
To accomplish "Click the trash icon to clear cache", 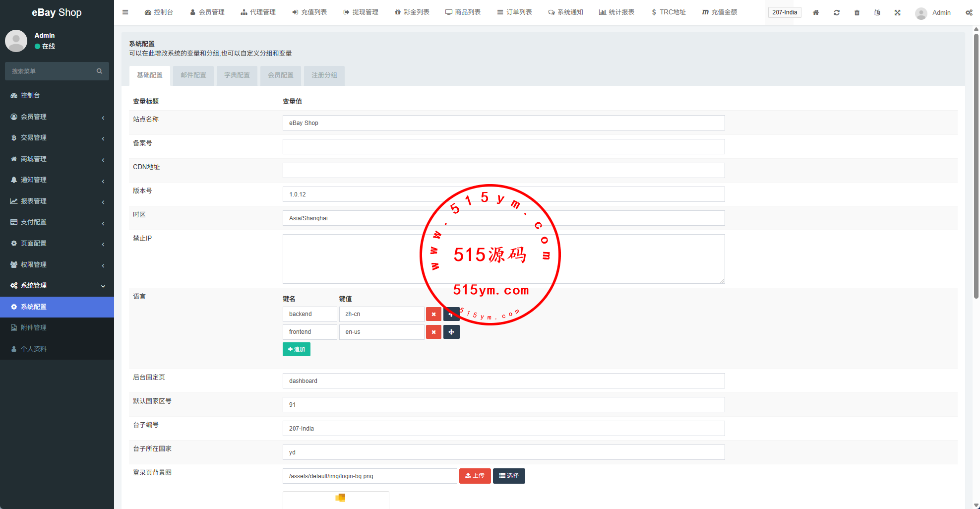I will point(857,12).
